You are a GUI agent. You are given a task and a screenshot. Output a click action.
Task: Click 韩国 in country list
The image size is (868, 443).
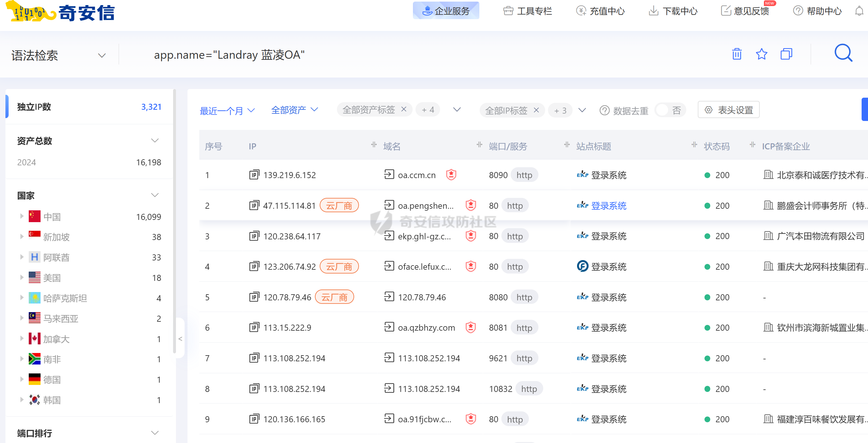(52, 400)
